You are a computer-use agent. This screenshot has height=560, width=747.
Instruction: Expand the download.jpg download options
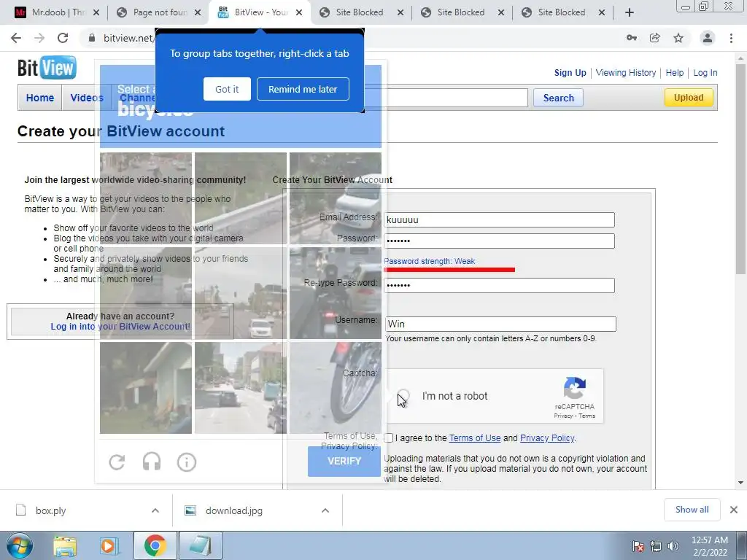coord(325,510)
